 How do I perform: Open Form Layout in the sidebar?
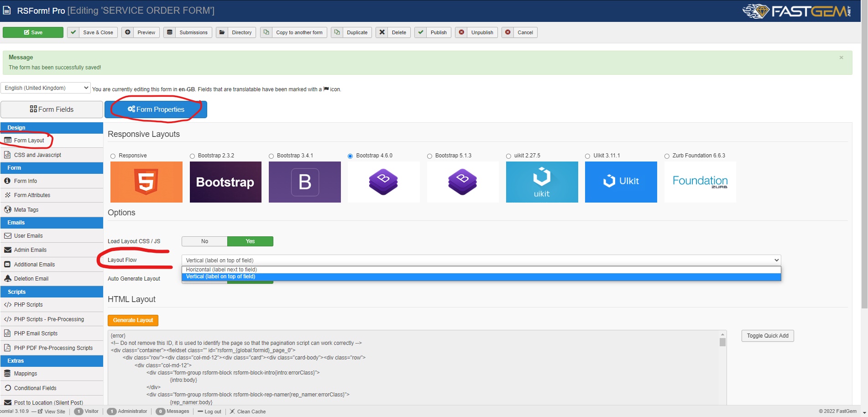coord(52,141)
